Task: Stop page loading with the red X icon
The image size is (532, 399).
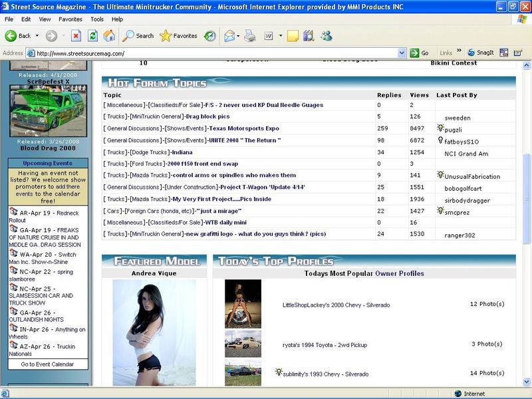Action: pos(76,36)
